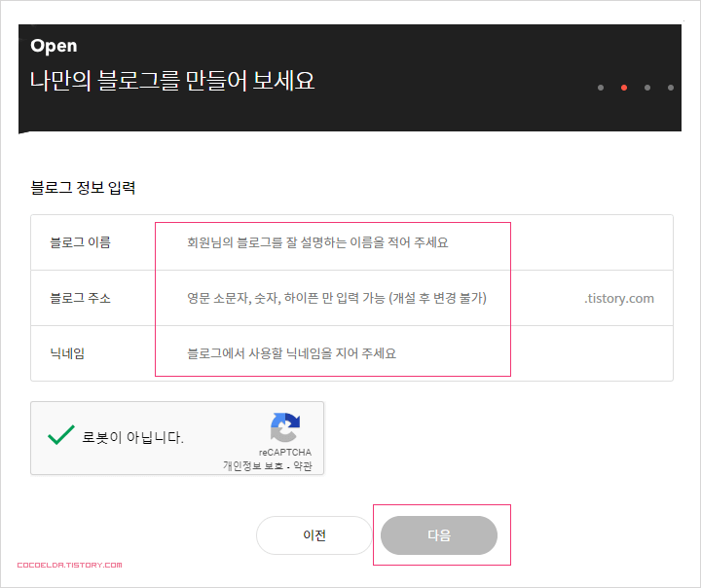
Task: Select the red active step dot
Action: point(624,88)
